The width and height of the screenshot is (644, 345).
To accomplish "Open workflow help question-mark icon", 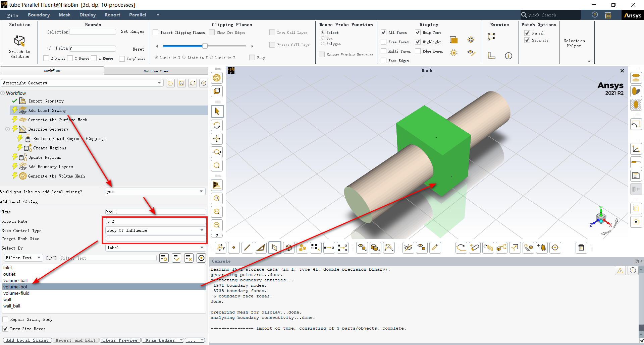I will 204,83.
